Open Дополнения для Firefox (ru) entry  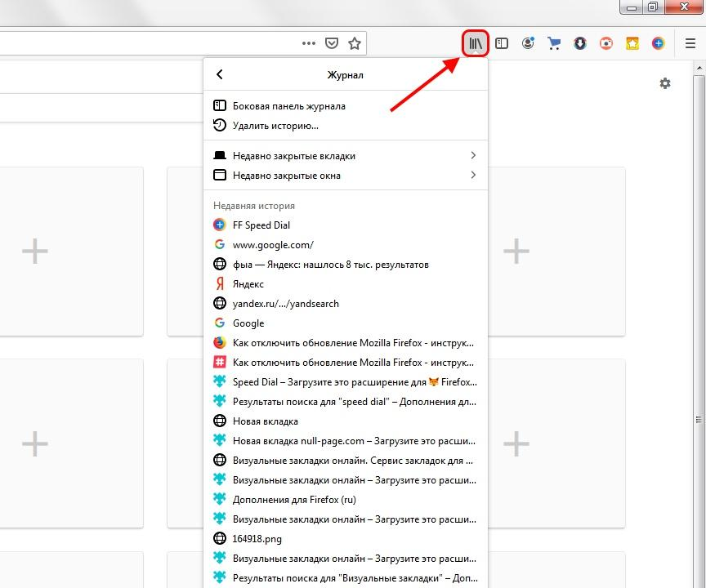pyautogui.click(x=346, y=499)
